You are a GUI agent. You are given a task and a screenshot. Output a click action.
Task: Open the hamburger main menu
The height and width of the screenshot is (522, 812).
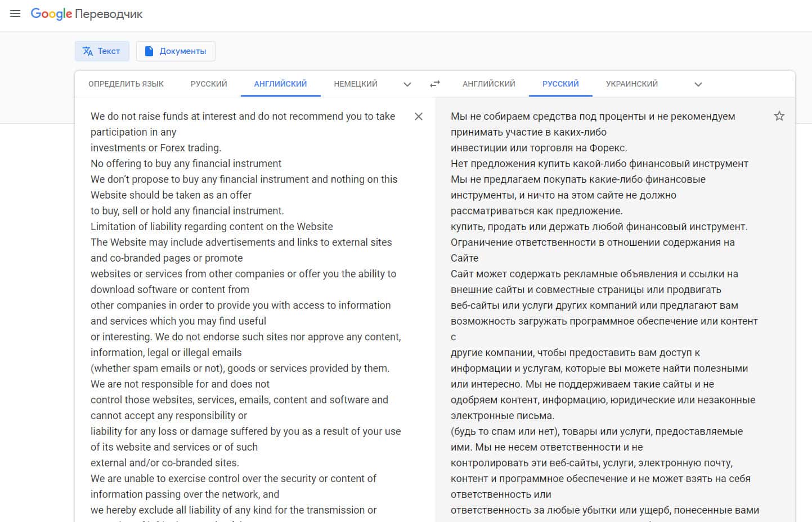(x=15, y=13)
